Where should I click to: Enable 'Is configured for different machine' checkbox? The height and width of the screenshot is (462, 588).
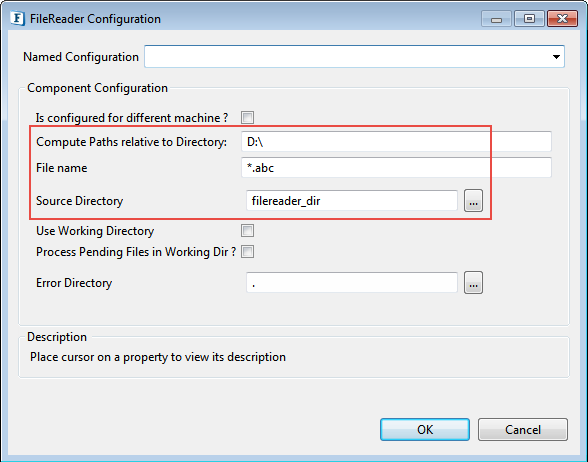(248, 117)
